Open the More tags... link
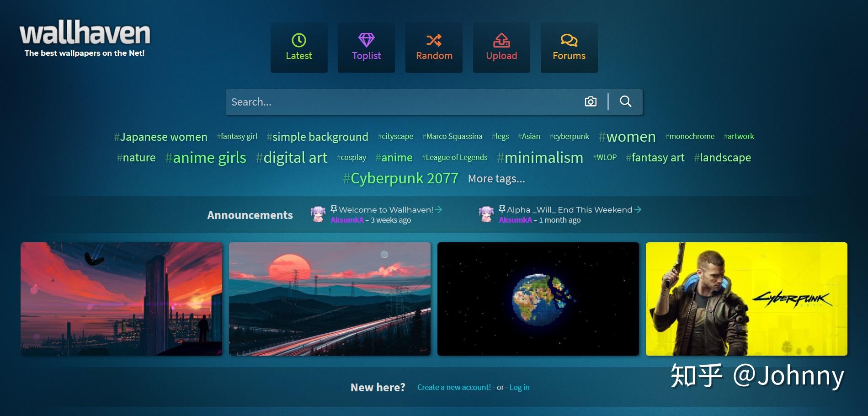 click(x=496, y=179)
